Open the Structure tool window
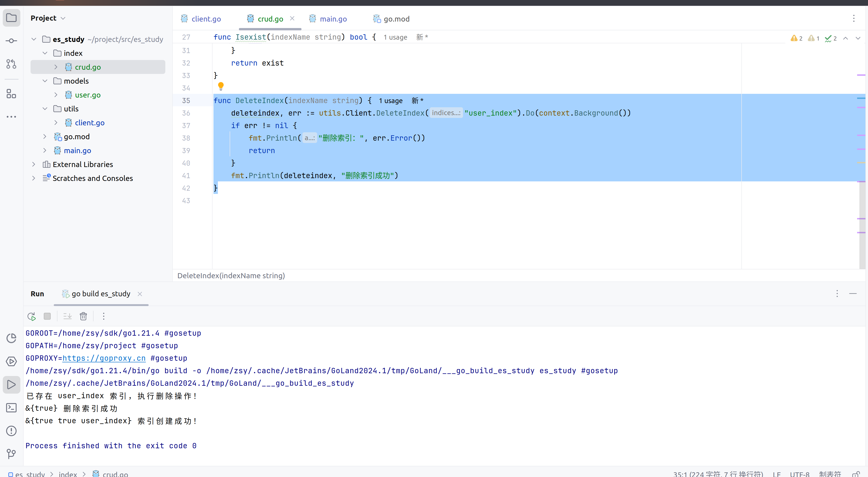Viewport: 868px width, 477px height. 11,93
